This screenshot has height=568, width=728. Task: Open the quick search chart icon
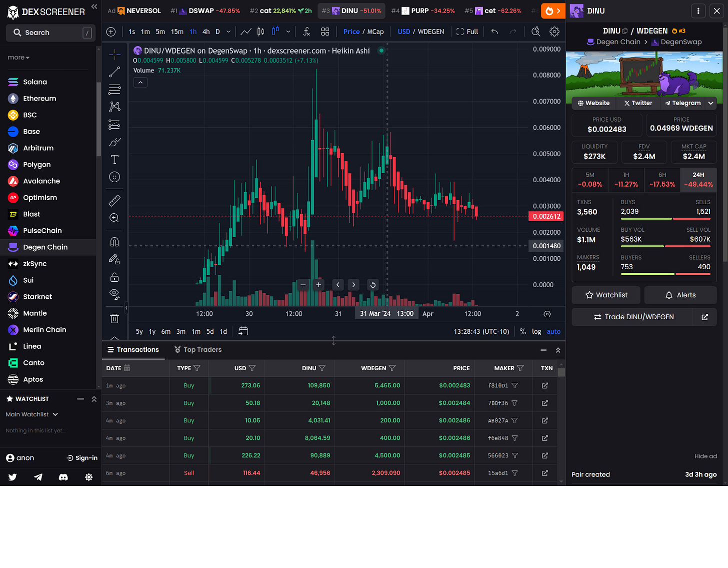pyautogui.click(x=536, y=32)
